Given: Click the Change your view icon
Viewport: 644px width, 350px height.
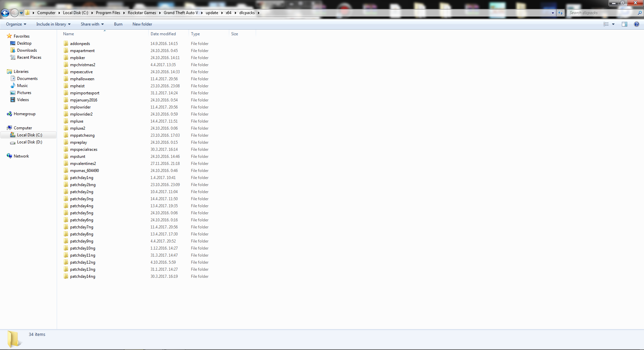Looking at the screenshot, I should coord(606,24).
